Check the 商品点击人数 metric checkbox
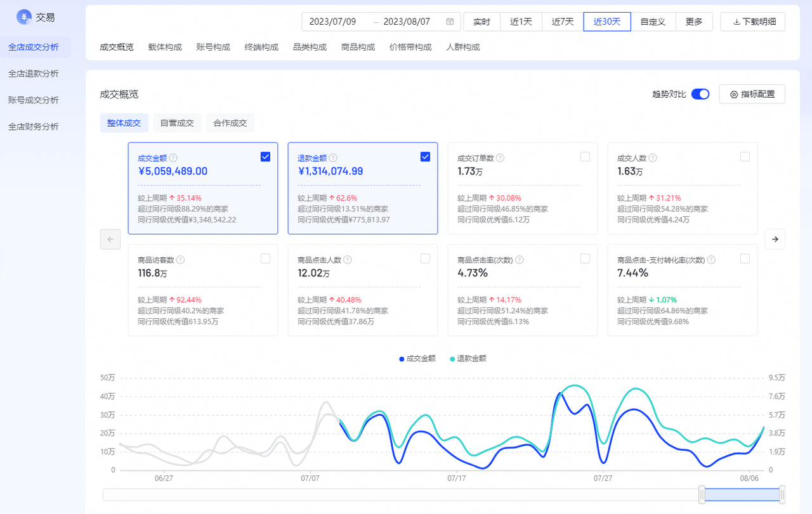Viewport: 812px width, 514px height. coord(425,259)
